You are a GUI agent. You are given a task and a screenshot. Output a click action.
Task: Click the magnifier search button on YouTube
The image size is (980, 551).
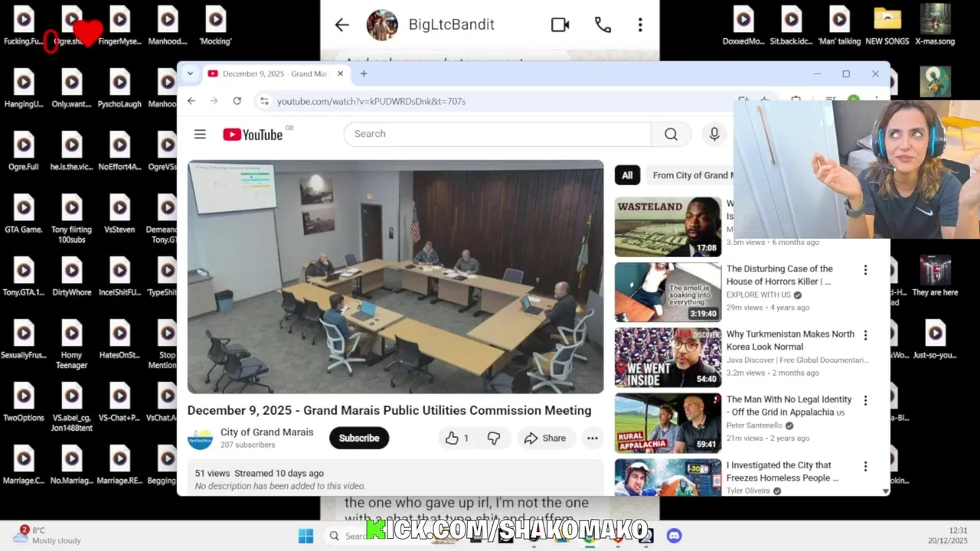(671, 134)
